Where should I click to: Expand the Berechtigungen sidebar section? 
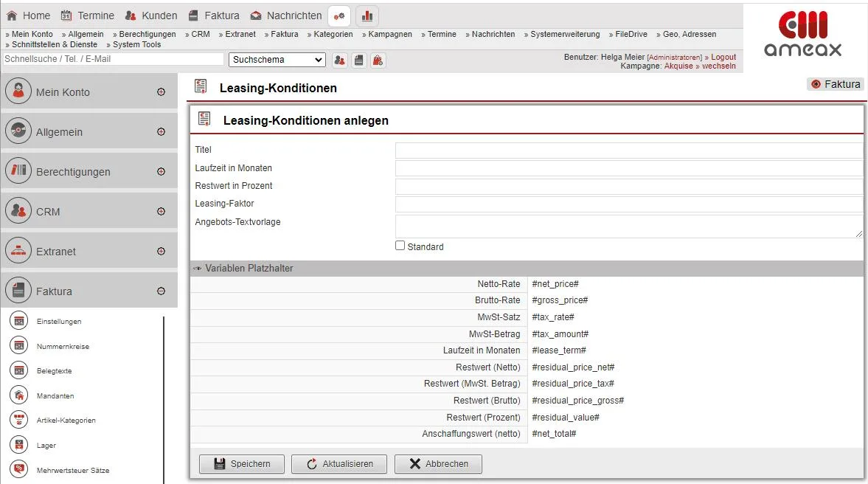click(161, 172)
